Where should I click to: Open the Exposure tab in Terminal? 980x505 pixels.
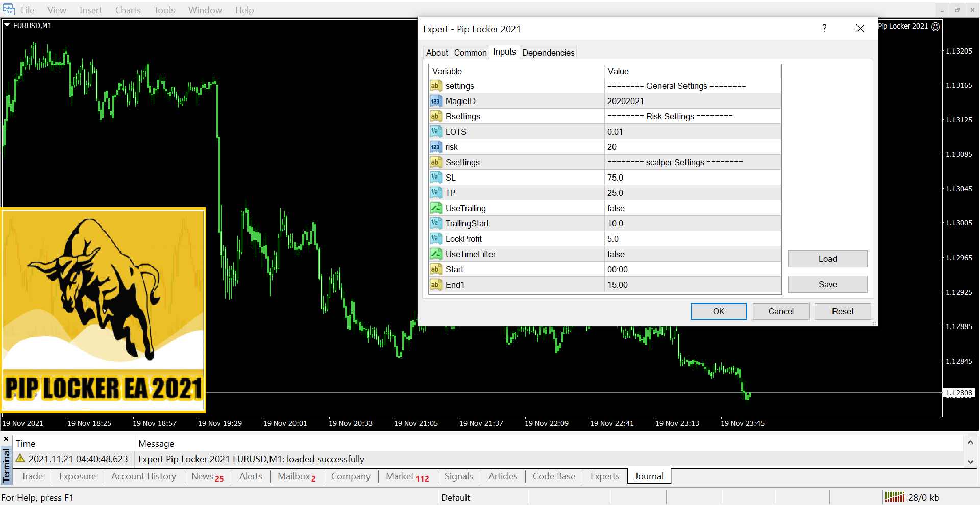78,476
